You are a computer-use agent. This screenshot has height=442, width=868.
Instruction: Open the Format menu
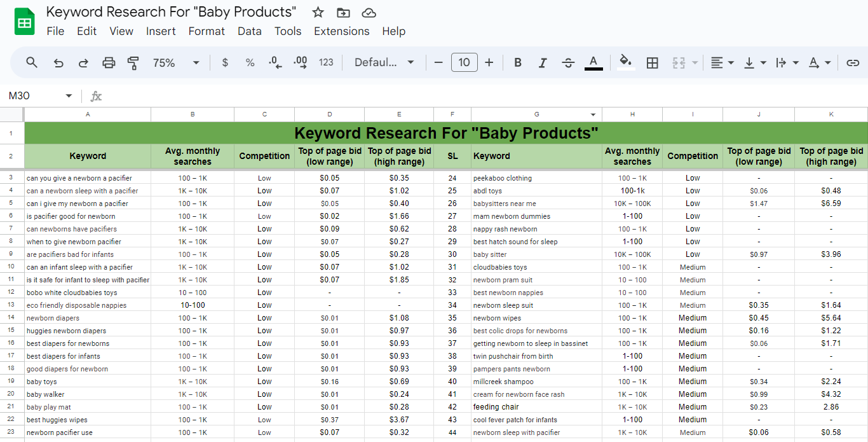207,31
